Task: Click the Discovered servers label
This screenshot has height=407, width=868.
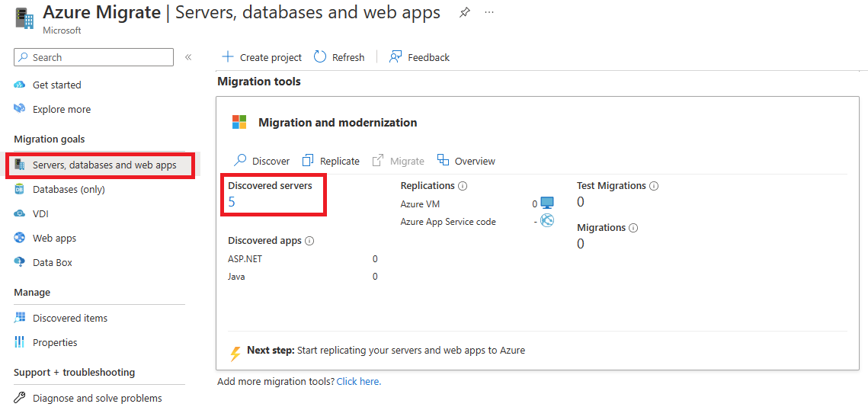Action: click(x=270, y=185)
